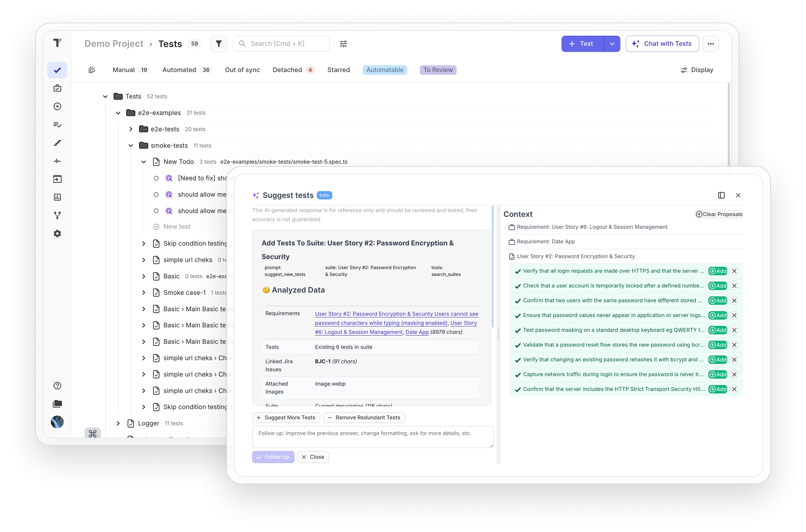806x532 pixels.
Task: Collapse the Tests root folder
Action: (105, 97)
